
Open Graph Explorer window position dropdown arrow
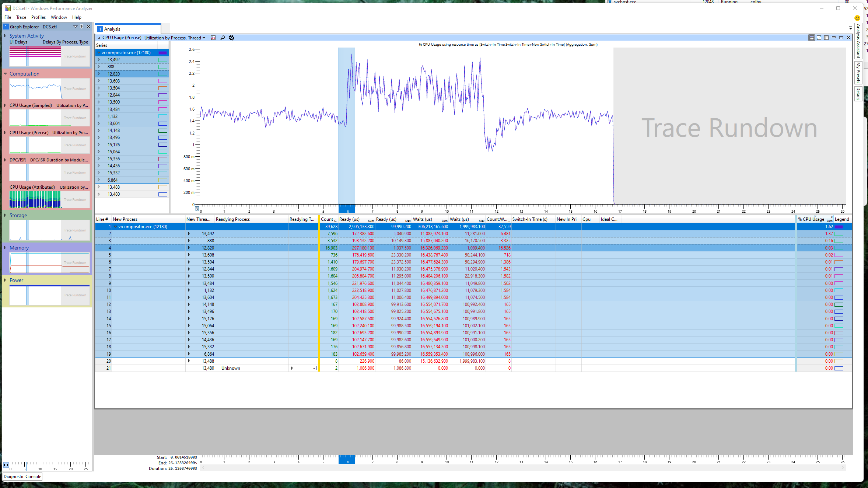[75, 27]
